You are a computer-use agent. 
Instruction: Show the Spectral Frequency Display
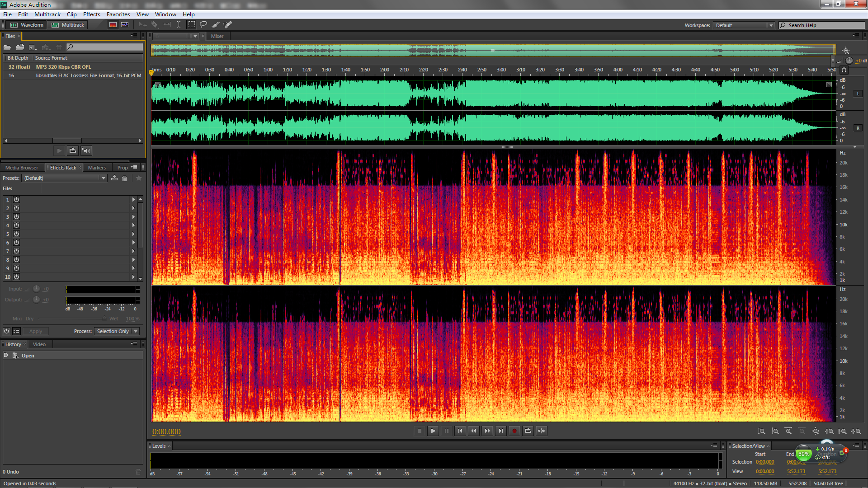pos(113,25)
